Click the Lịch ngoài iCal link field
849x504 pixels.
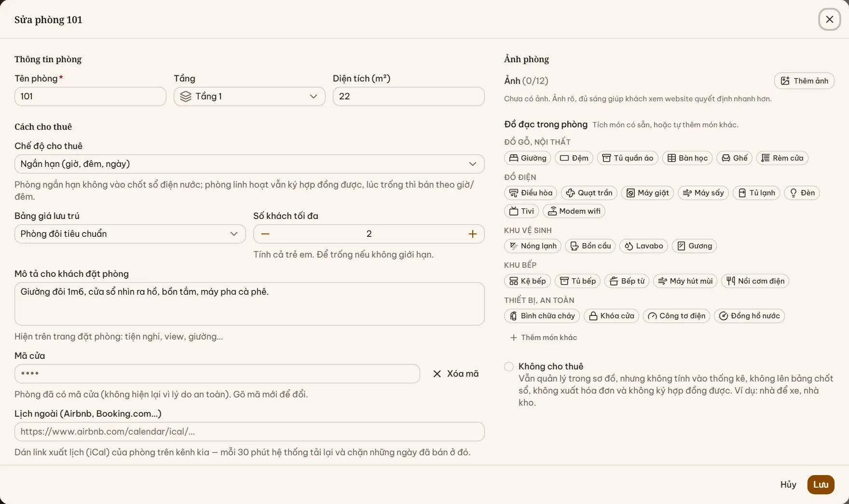[x=249, y=432]
